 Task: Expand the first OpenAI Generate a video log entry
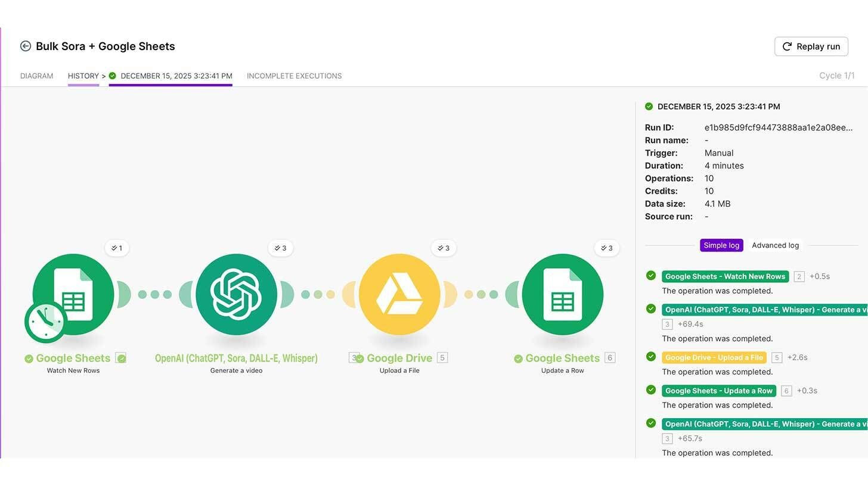pyautogui.click(x=763, y=309)
